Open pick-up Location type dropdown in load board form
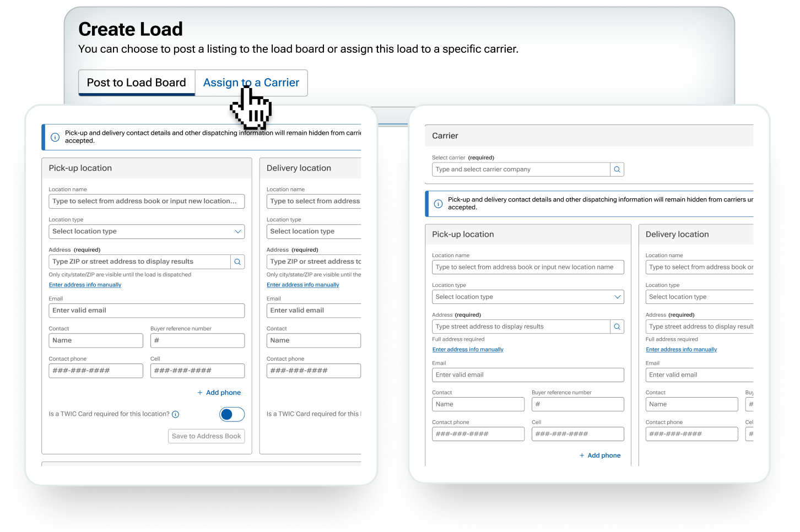This screenshot has height=532, width=800. tap(146, 232)
